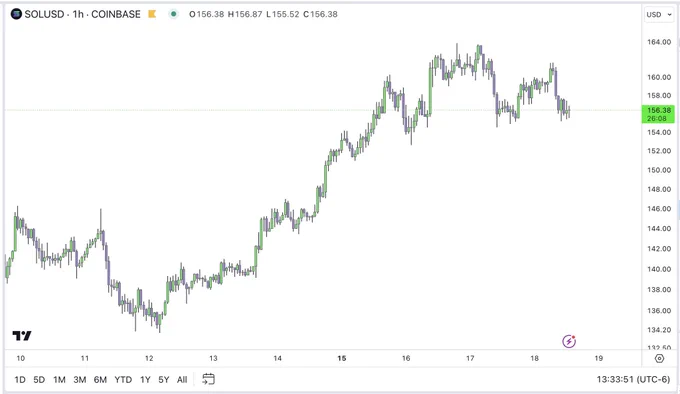The width and height of the screenshot is (680, 394).
Task: Click date 10 on the time axis
Action: (x=20, y=358)
